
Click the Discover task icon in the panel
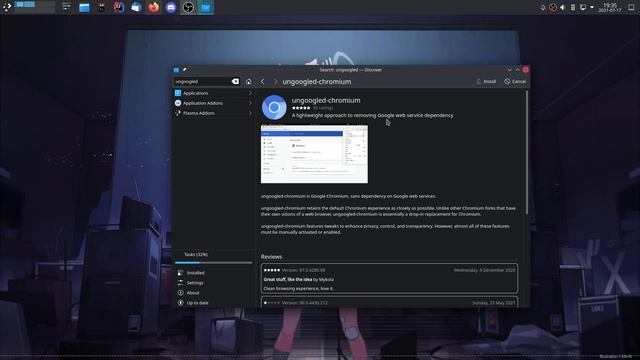206,7
